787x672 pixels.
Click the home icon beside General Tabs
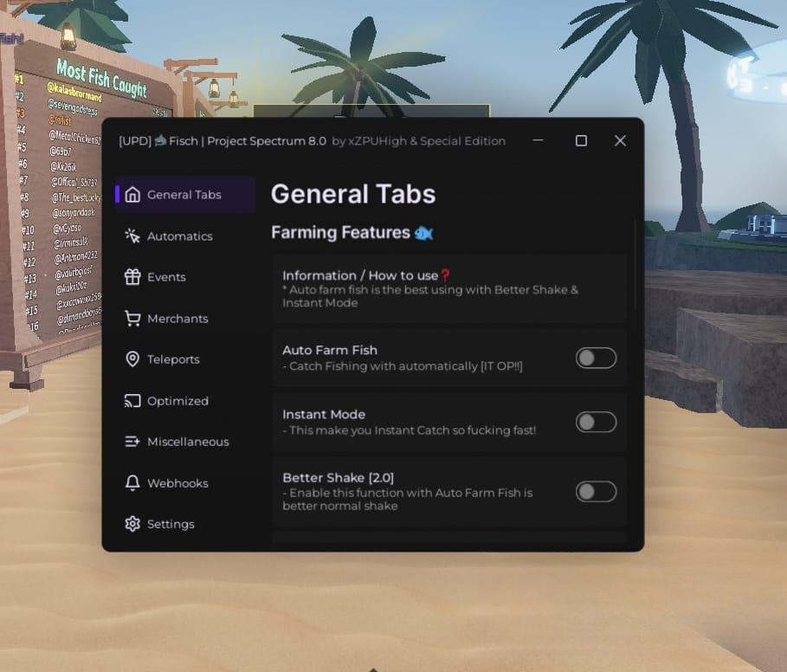132,195
